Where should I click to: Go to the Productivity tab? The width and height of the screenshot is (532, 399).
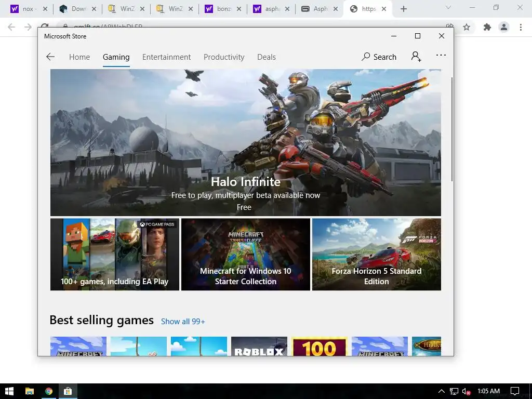pos(224,57)
